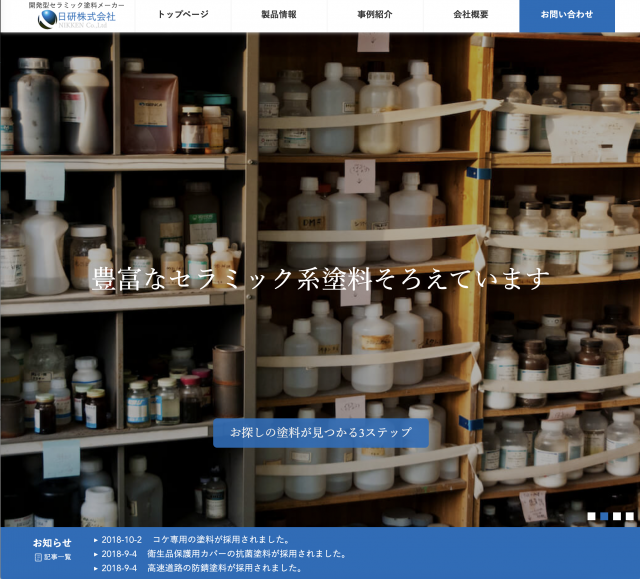The height and width of the screenshot is (579, 640).
Task: Jump to the fourth slide indicator
Action: pos(629,516)
